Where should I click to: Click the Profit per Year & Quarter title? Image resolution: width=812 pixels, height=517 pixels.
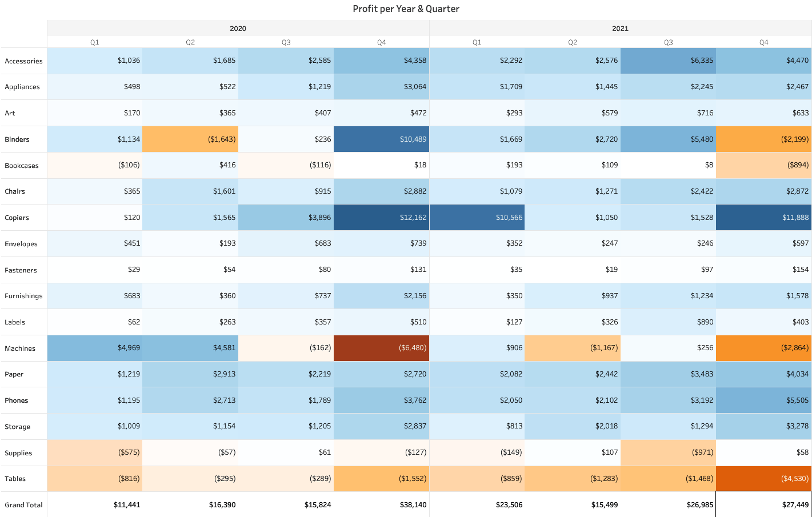406,9
